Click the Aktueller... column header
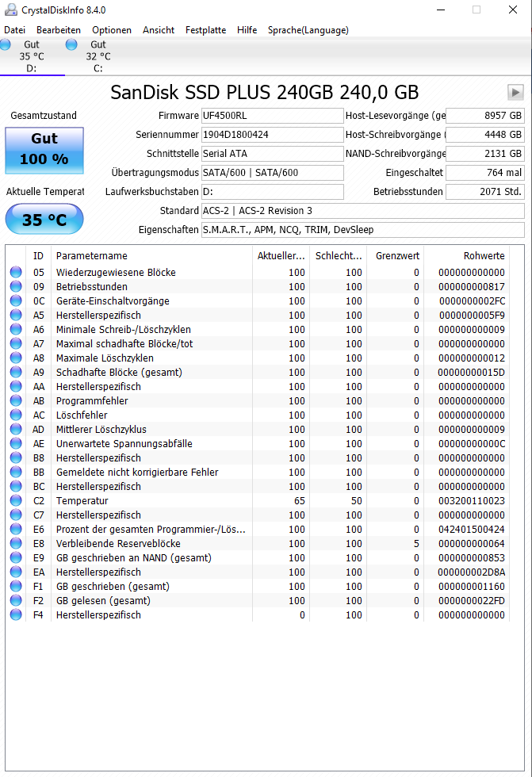The width and height of the screenshot is (532, 777). click(x=281, y=255)
